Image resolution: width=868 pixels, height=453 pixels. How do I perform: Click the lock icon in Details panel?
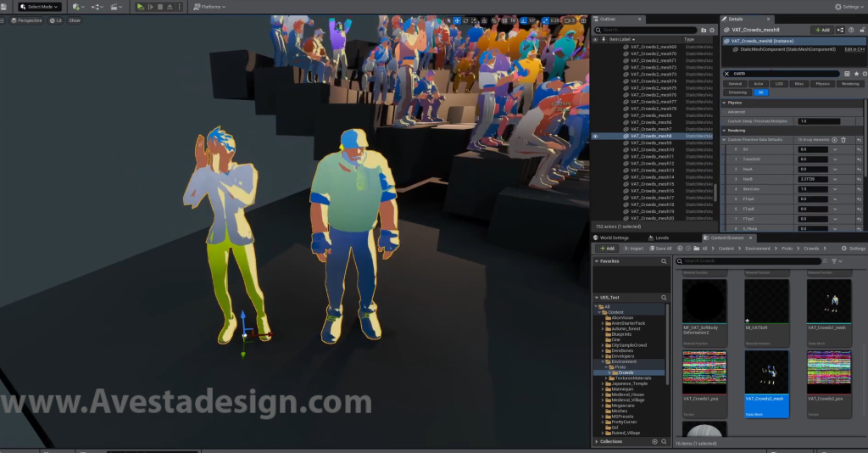(861, 30)
